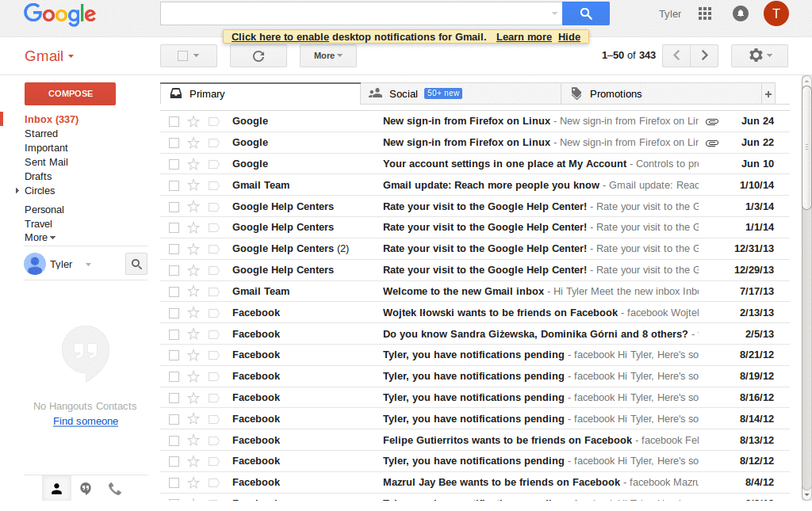Click attachment icon on Jun 22 email

[712, 143]
